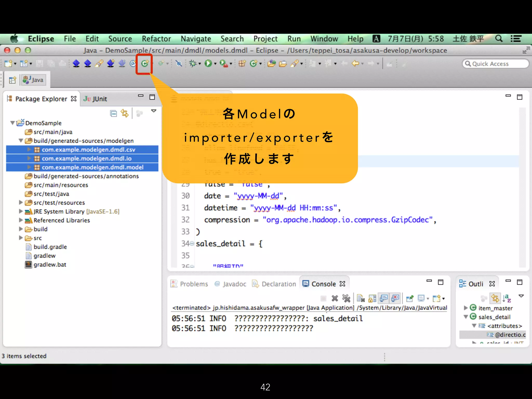Click the Open Perspective icon
The width and height of the screenshot is (532, 399).
point(12,80)
